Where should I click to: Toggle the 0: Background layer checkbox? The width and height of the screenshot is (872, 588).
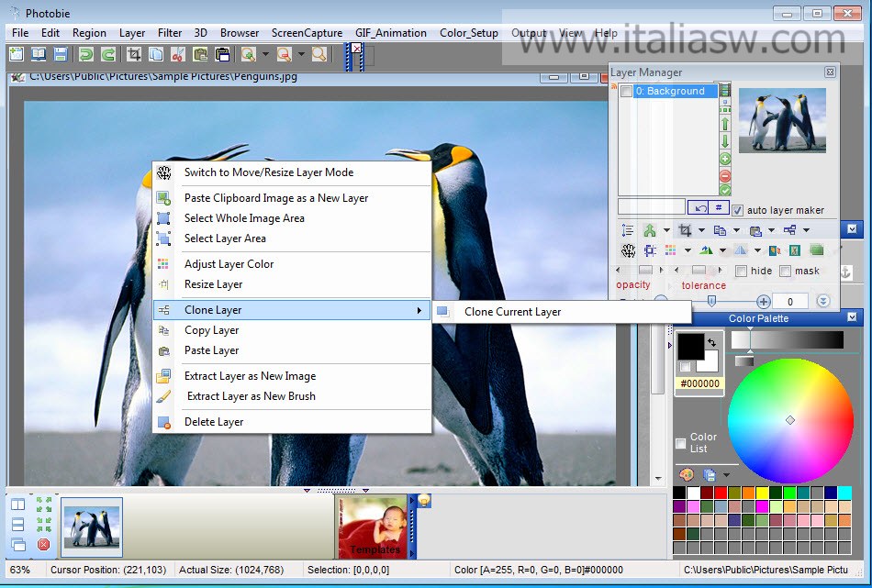click(x=626, y=91)
